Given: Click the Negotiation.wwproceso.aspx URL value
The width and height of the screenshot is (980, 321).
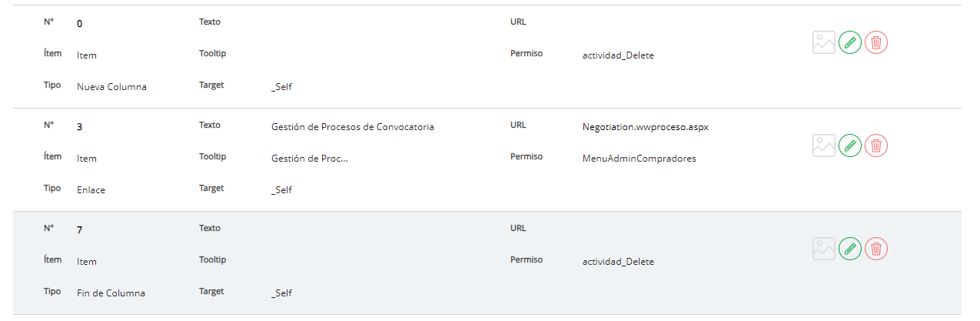Looking at the screenshot, I should (645, 127).
